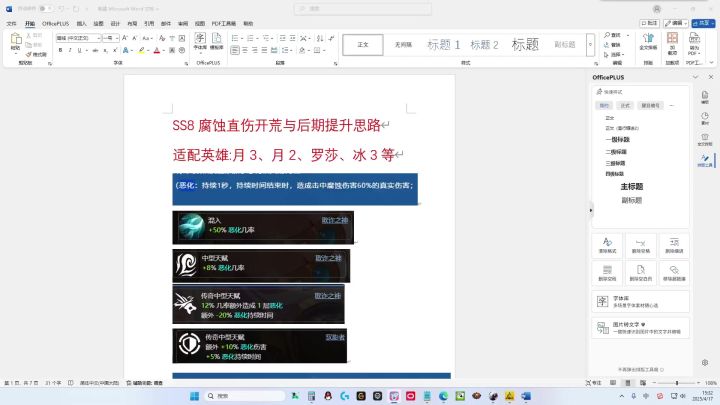Switch to the OfficePLUS ribbon tab
Viewport: 720px width, 405px height.
(x=56, y=23)
